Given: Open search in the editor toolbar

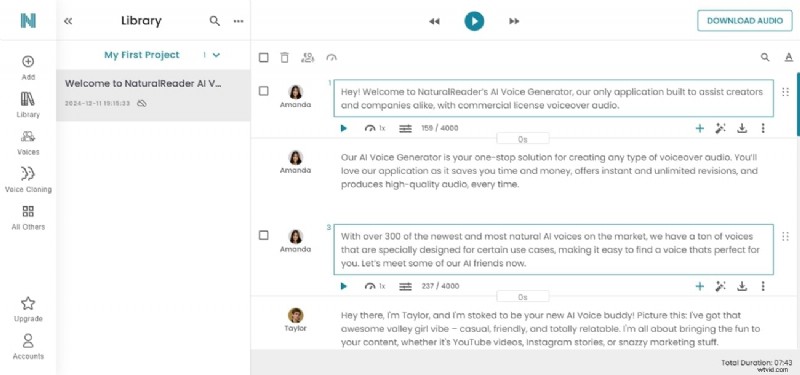Looking at the screenshot, I should click(x=765, y=57).
